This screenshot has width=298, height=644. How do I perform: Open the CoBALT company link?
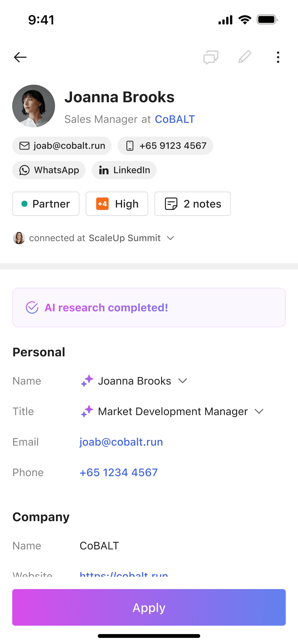tap(175, 119)
